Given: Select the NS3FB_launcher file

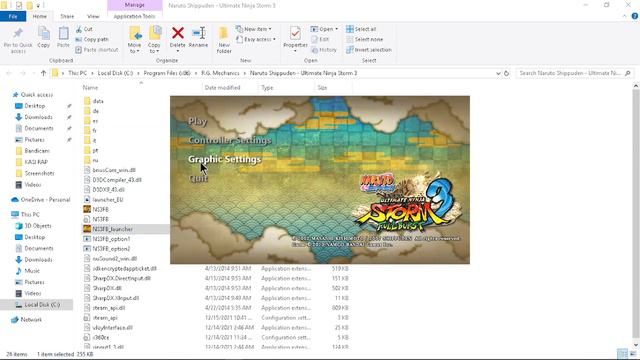Looking at the screenshot, I should click(x=113, y=229).
